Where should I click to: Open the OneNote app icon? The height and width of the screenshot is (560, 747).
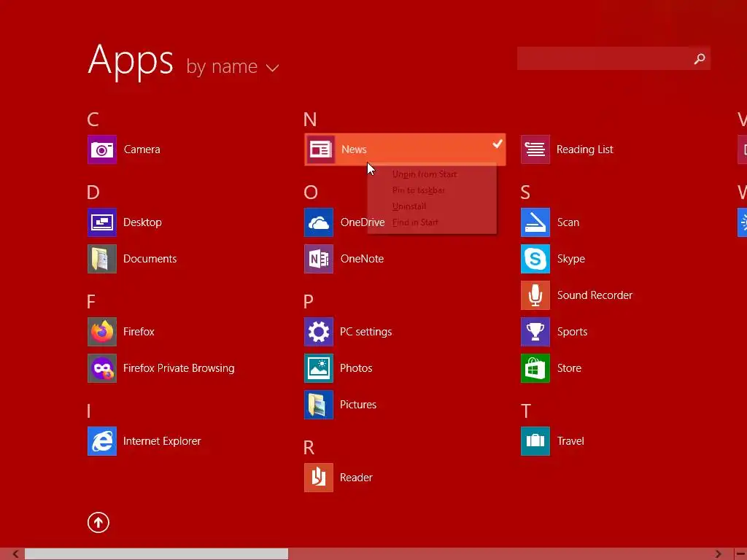point(319,259)
